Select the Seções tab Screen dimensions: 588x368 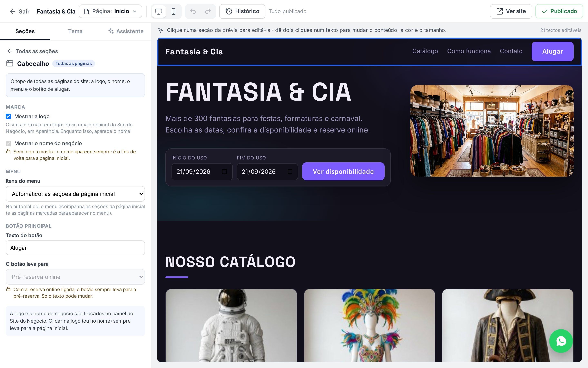pyautogui.click(x=25, y=31)
